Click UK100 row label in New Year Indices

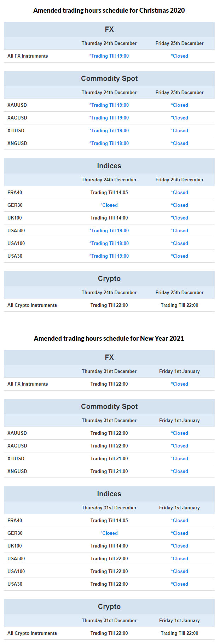15,546
